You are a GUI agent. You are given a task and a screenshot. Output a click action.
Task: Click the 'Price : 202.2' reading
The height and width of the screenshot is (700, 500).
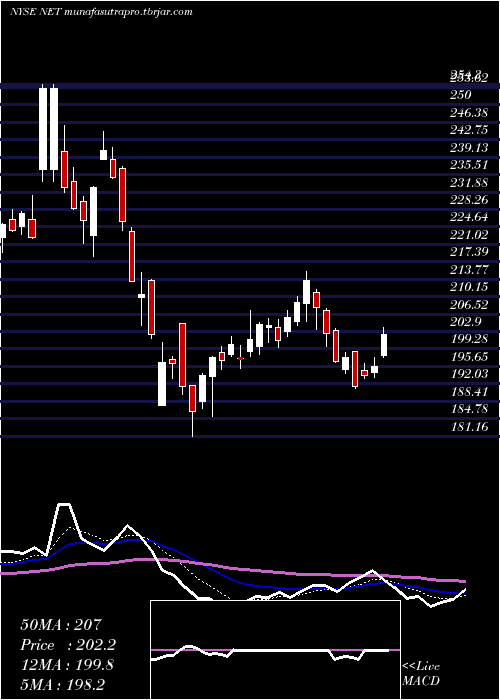click(x=68, y=645)
